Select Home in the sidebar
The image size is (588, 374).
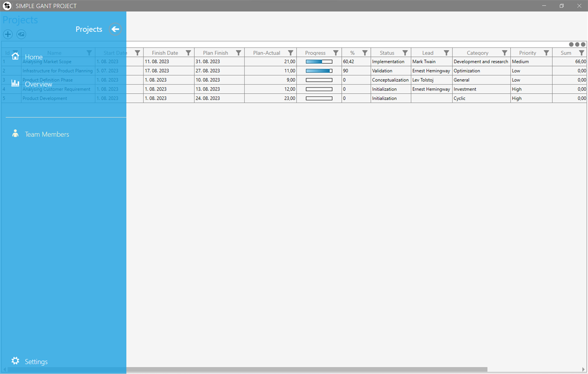point(33,57)
